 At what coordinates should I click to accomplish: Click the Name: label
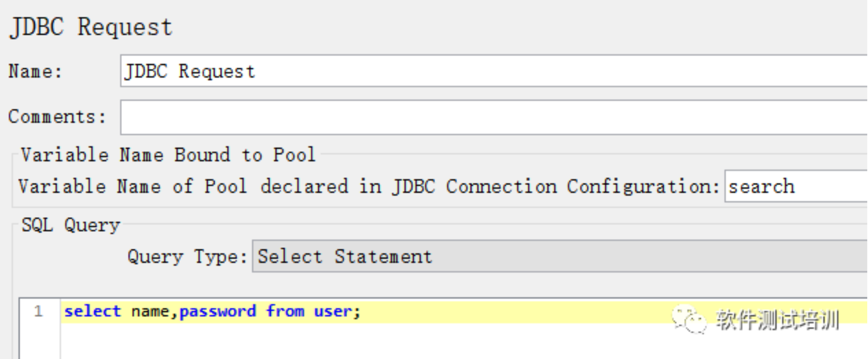(35, 71)
